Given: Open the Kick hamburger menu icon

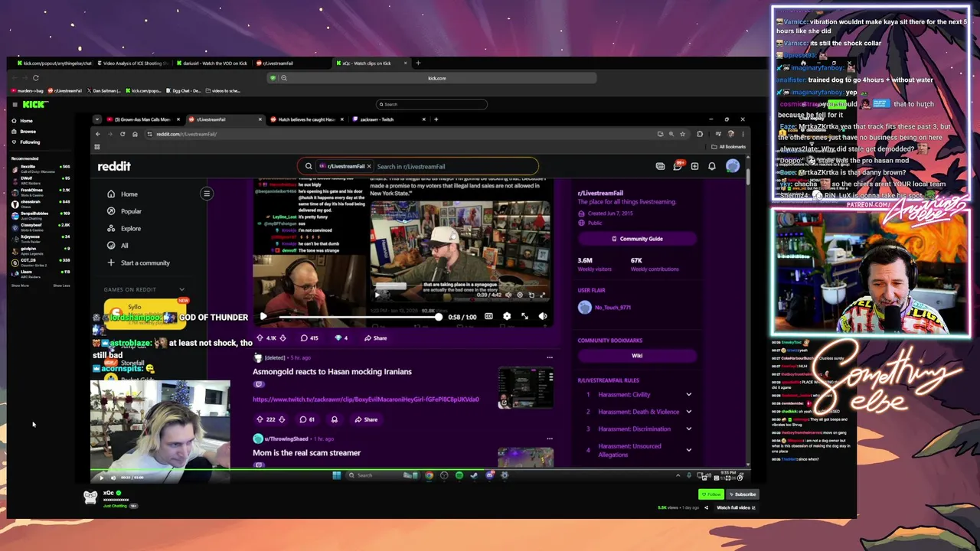Looking at the screenshot, I should (x=15, y=104).
